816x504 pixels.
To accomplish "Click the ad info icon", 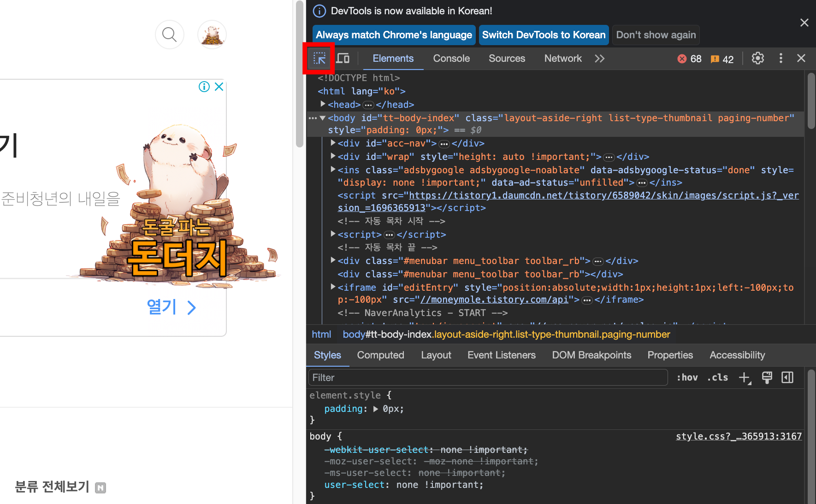I will pyautogui.click(x=204, y=87).
